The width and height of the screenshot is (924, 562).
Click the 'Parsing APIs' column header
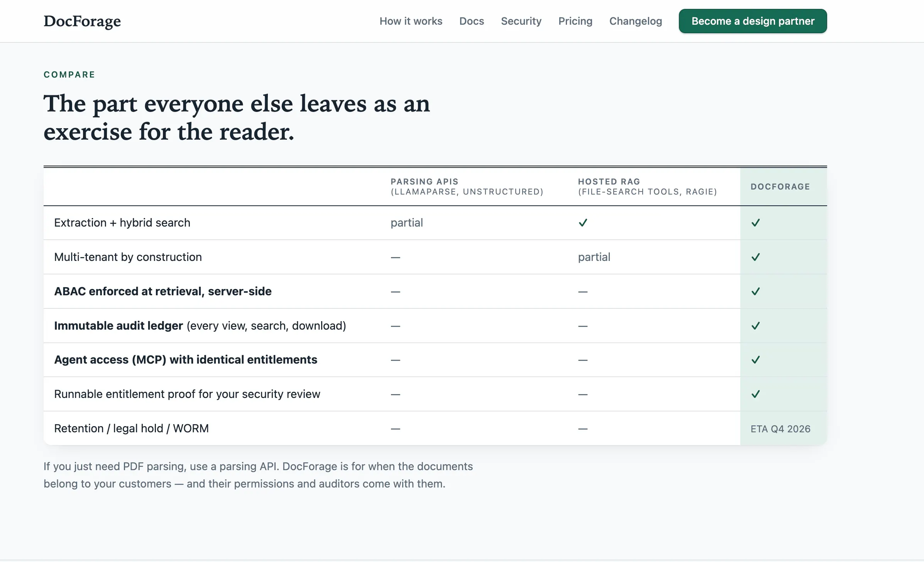(x=467, y=187)
